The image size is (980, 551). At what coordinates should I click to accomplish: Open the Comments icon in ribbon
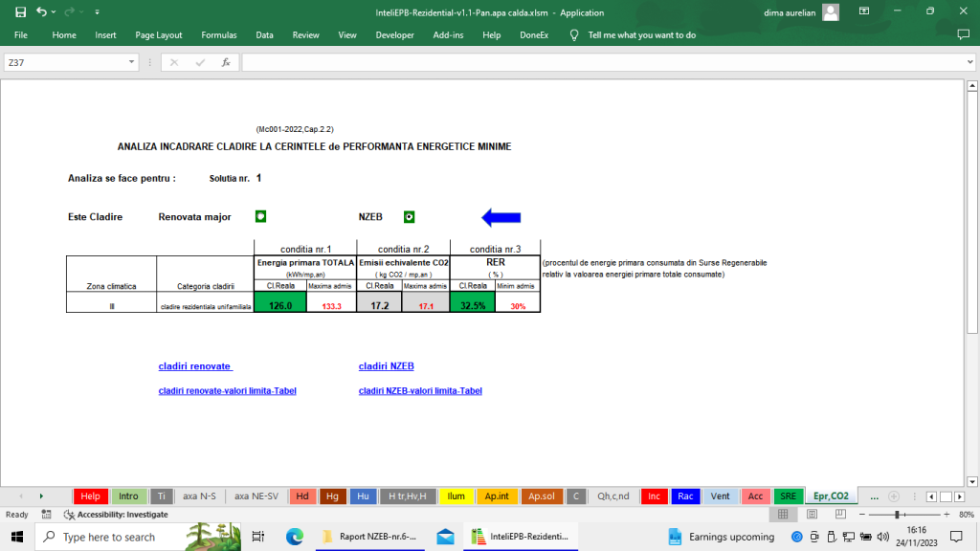point(963,35)
